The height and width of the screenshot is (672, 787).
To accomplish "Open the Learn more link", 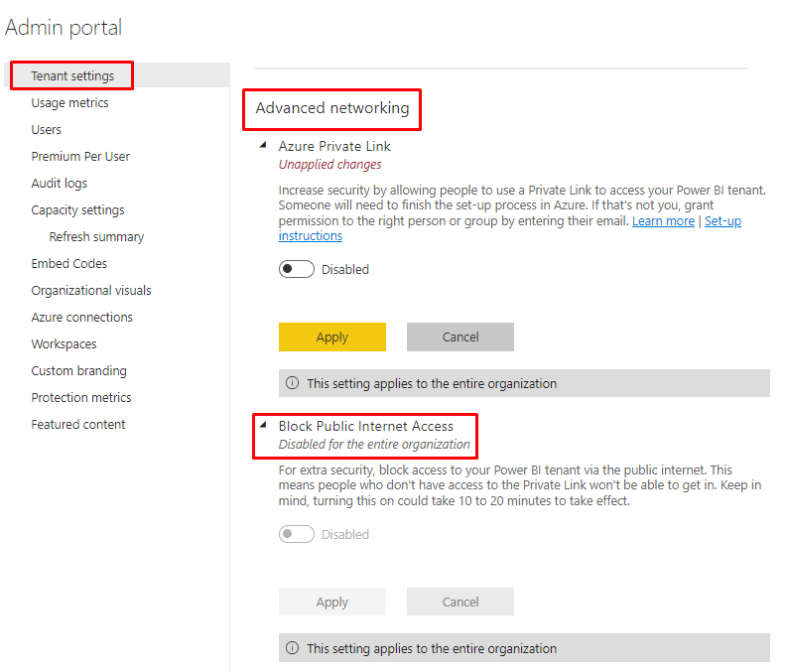I will click(663, 221).
